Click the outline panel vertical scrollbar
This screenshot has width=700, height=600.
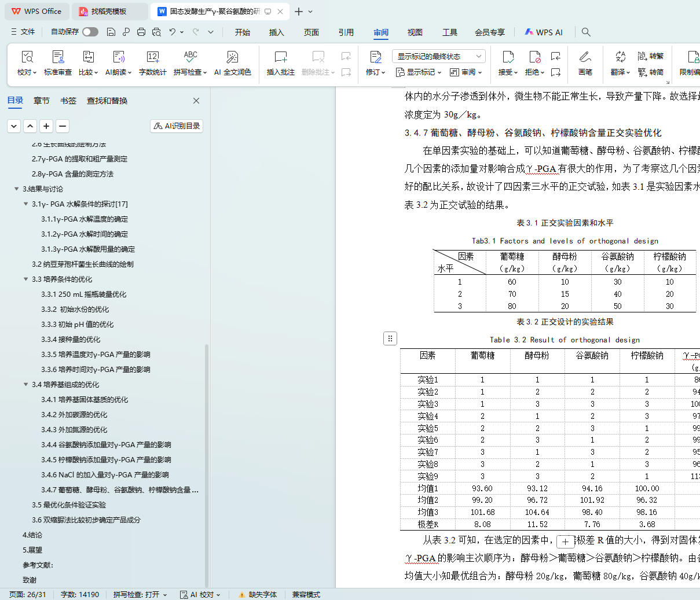tap(207, 466)
